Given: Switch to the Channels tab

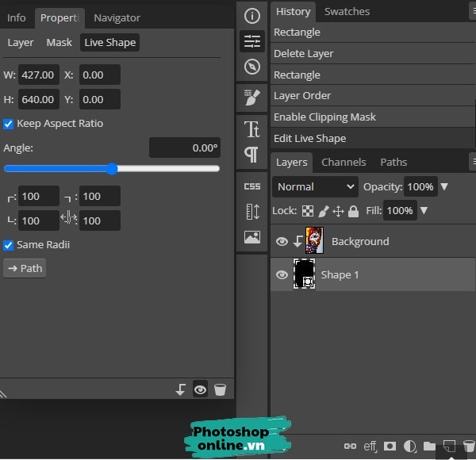Looking at the screenshot, I should pyautogui.click(x=344, y=162).
